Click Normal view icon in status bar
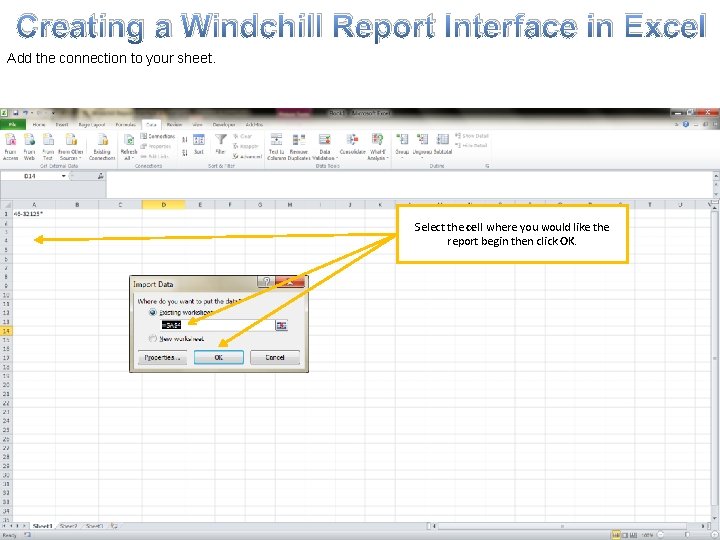Image resolution: width=720 pixels, height=540 pixels. tap(615, 535)
